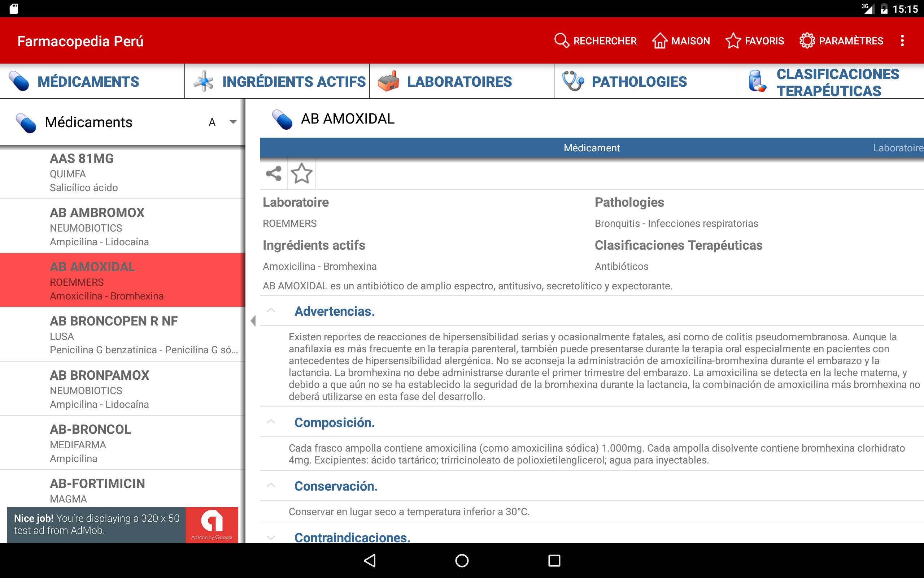Select AAS 81MG in medication list
The image size is (924, 578).
(x=122, y=172)
